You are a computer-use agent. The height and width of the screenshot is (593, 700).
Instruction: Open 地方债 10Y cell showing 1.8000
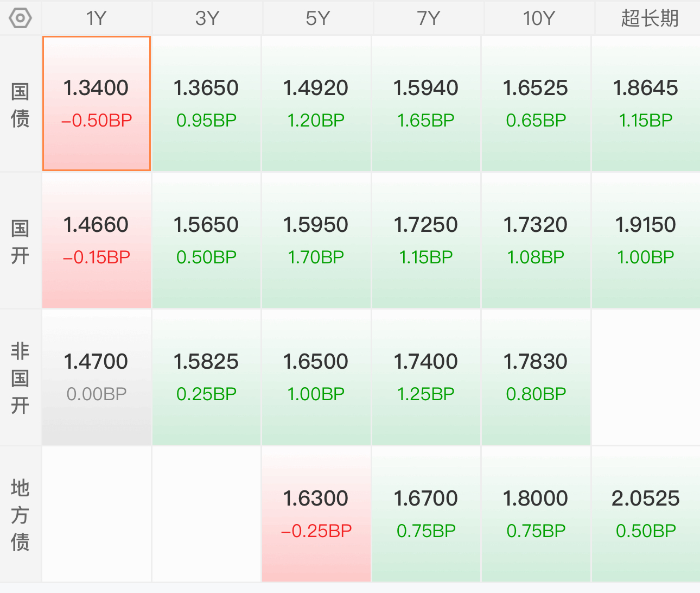[536, 514]
